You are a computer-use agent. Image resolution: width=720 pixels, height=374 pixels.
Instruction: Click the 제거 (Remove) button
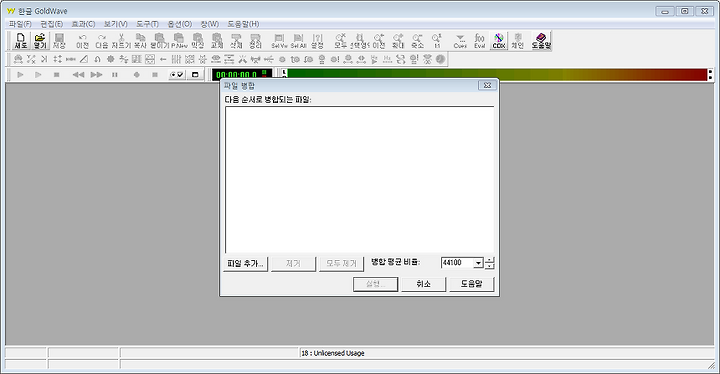click(x=293, y=264)
